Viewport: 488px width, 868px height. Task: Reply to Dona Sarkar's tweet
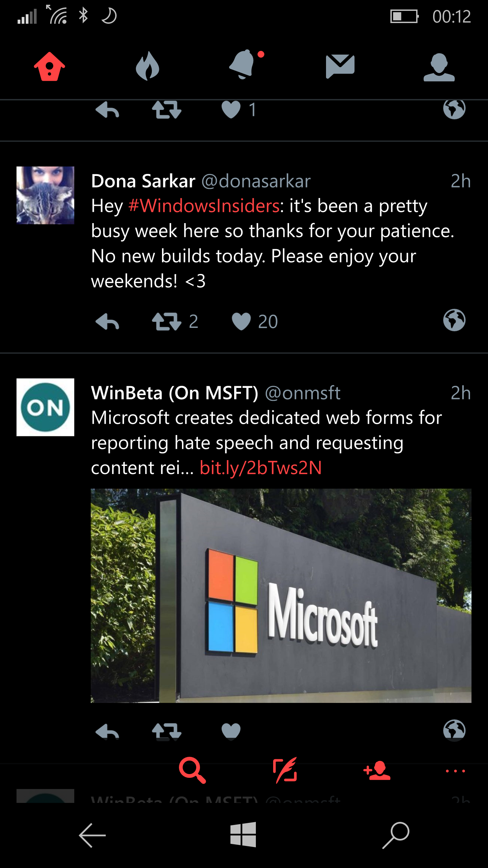[x=107, y=321]
